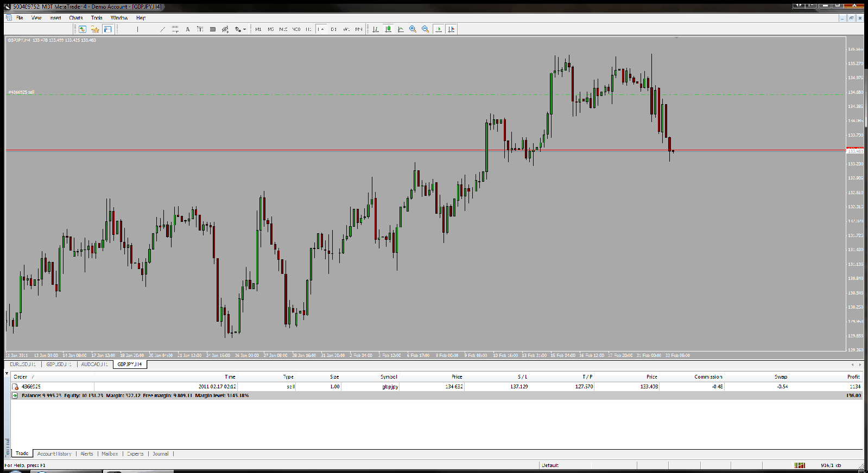Click the Zoom In magnifier icon
This screenshot has height=473, width=868.
click(x=413, y=29)
